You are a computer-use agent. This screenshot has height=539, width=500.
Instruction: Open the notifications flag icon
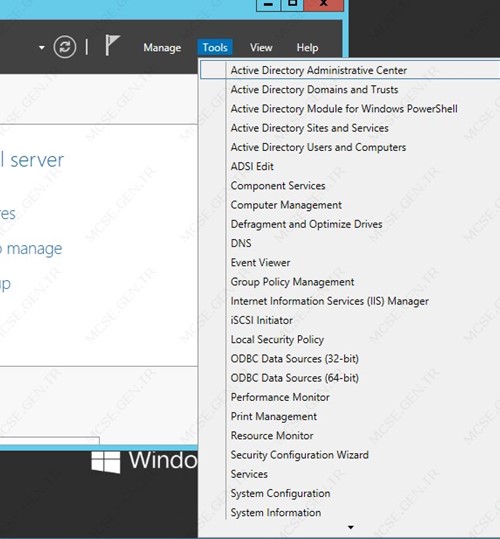coord(112,45)
